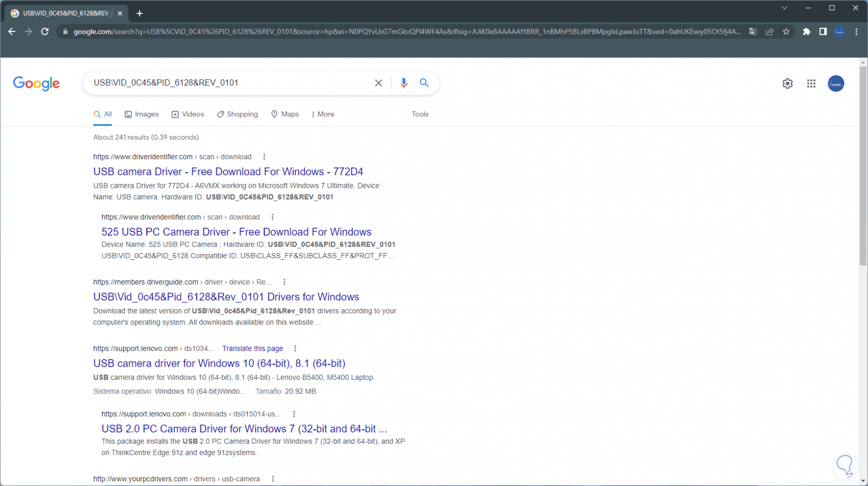This screenshot has width=868, height=486.
Task: Open options for driverguide result
Action: tap(284, 282)
